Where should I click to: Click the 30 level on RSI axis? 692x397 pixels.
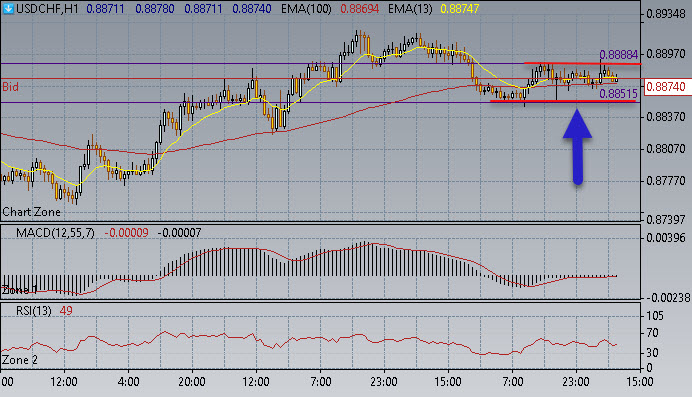[x=652, y=353]
